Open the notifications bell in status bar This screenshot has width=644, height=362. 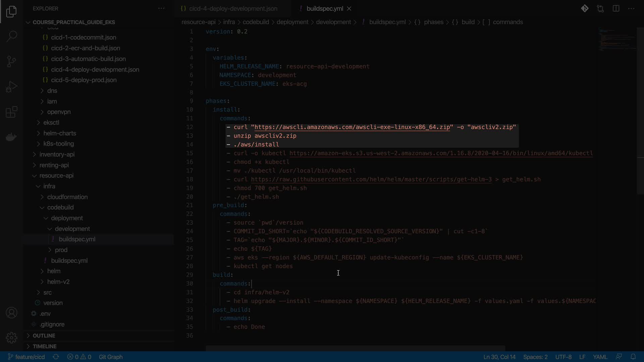633,357
